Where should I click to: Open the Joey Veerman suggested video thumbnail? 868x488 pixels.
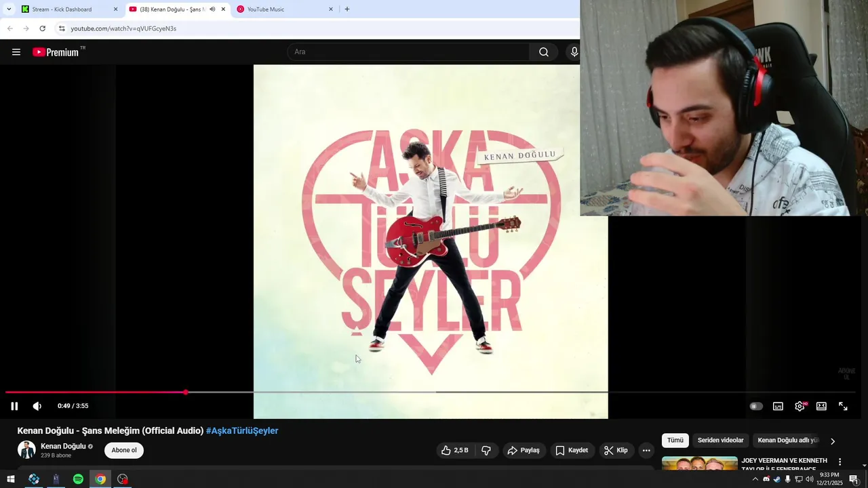point(699,463)
